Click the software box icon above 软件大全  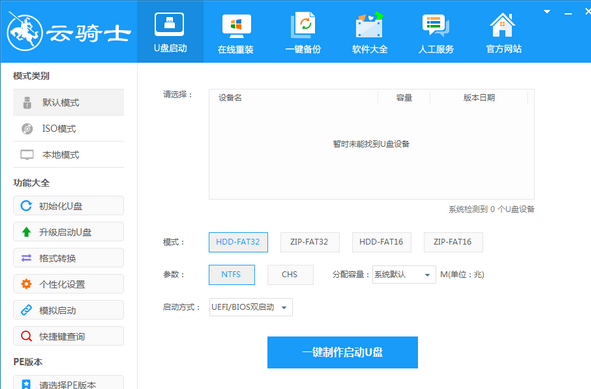click(369, 25)
